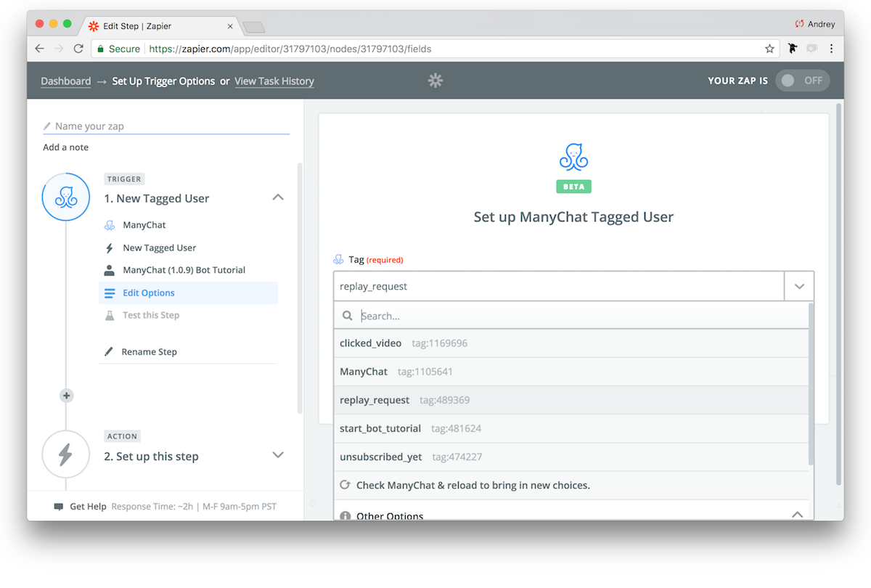The width and height of the screenshot is (871, 588).
Task: Open the Edit Options step
Action: 189,293
